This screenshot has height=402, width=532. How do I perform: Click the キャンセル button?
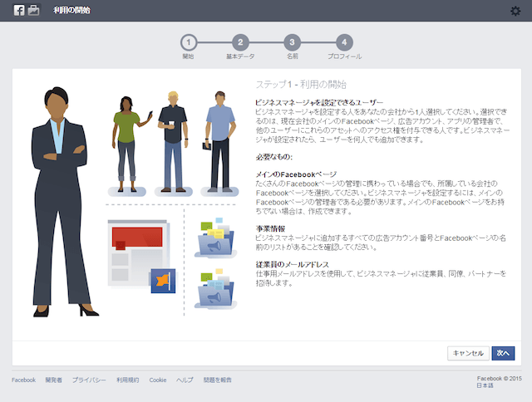click(468, 353)
